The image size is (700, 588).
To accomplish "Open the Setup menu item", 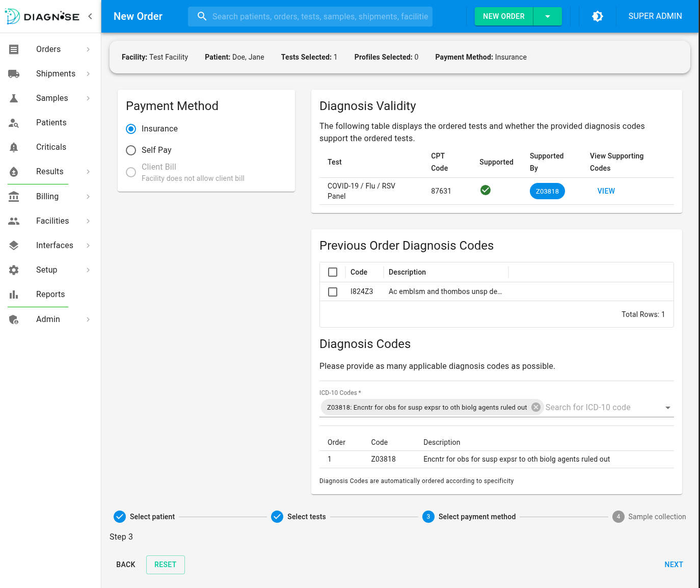I will [46, 270].
